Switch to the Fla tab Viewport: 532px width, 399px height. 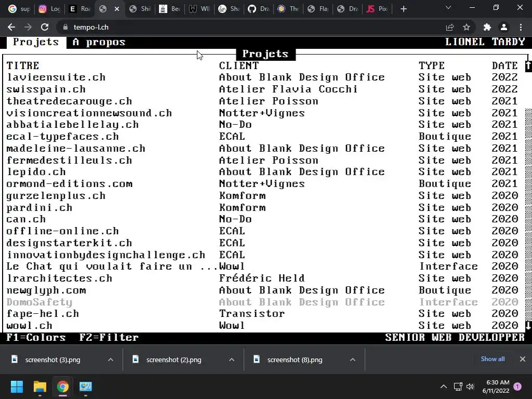point(318,9)
